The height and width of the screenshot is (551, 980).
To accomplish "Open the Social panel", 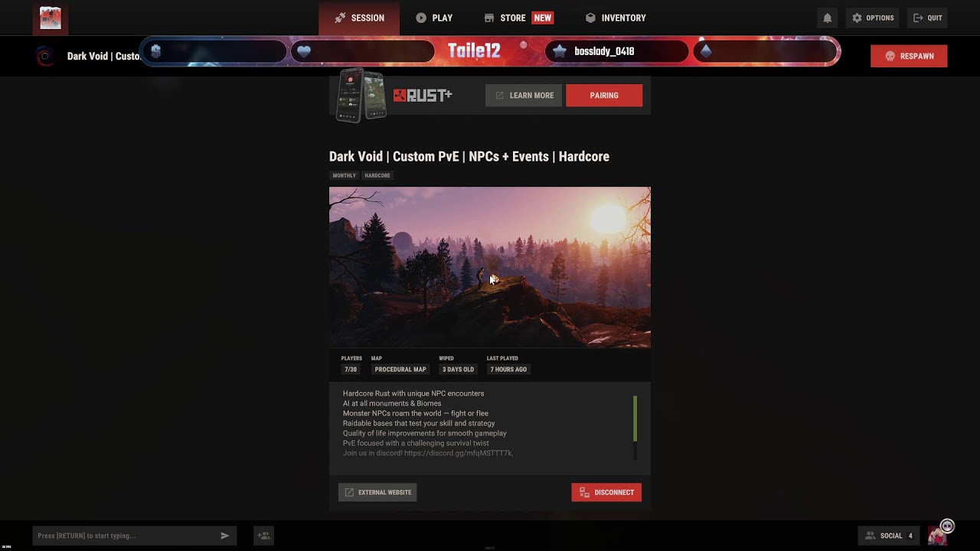I will coord(888,536).
